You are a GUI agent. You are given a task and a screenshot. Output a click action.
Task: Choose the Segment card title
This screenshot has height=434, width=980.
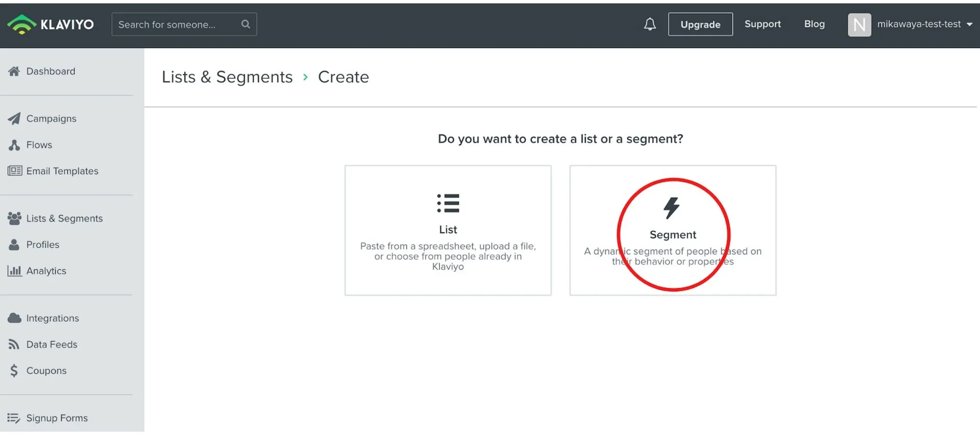(673, 235)
